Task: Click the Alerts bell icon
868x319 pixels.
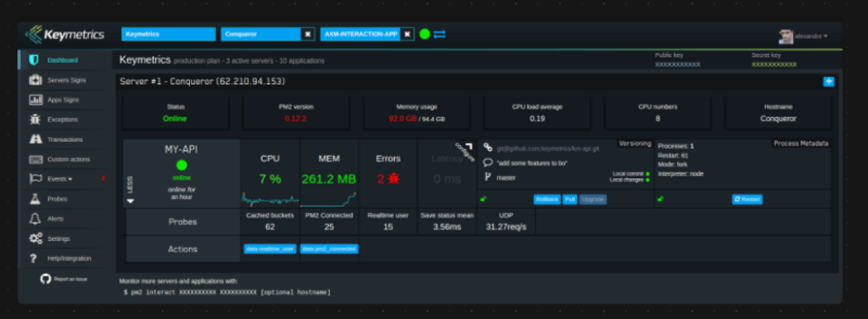Action: point(34,218)
